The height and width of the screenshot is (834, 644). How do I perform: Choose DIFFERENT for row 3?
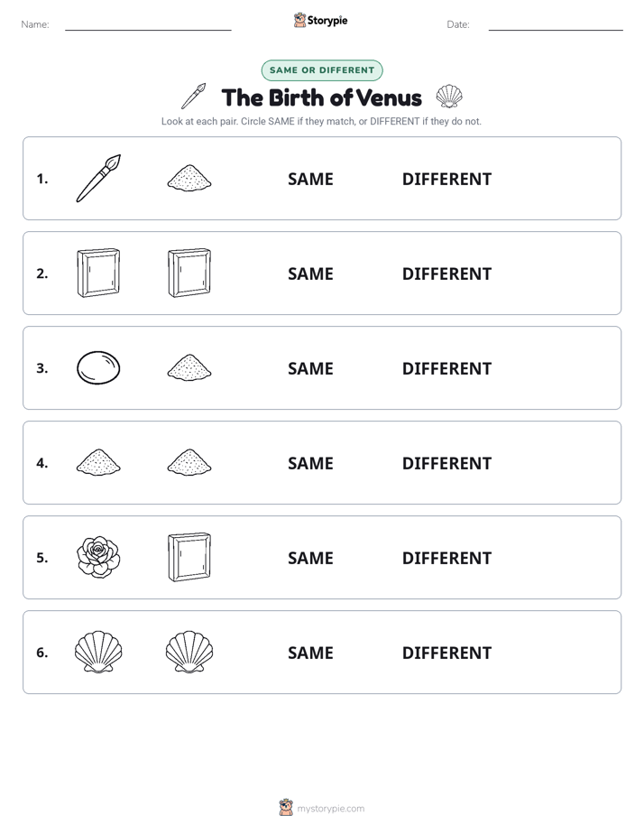(446, 368)
